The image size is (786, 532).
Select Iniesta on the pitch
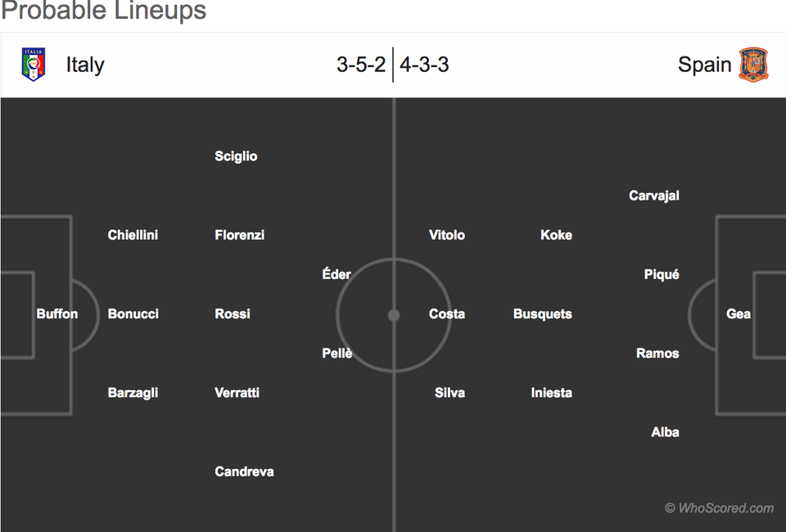pyautogui.click(x=551, y=393)
